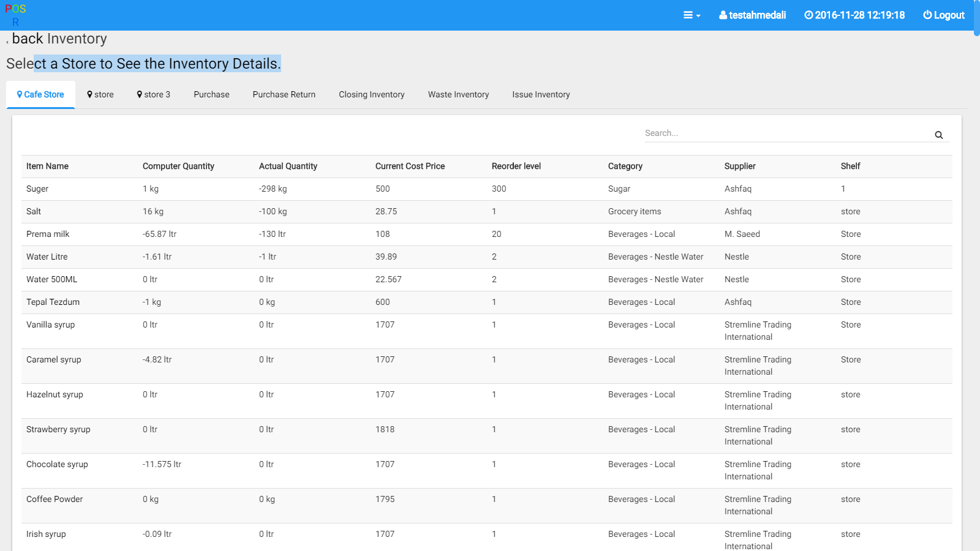Open the Waste Inventory tab
Viewport: 980px width, 551px height.
pos(458,94)
